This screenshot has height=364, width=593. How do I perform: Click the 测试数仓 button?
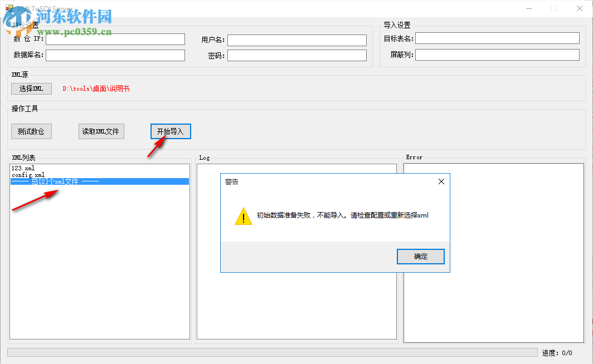[x=31, y=131]
